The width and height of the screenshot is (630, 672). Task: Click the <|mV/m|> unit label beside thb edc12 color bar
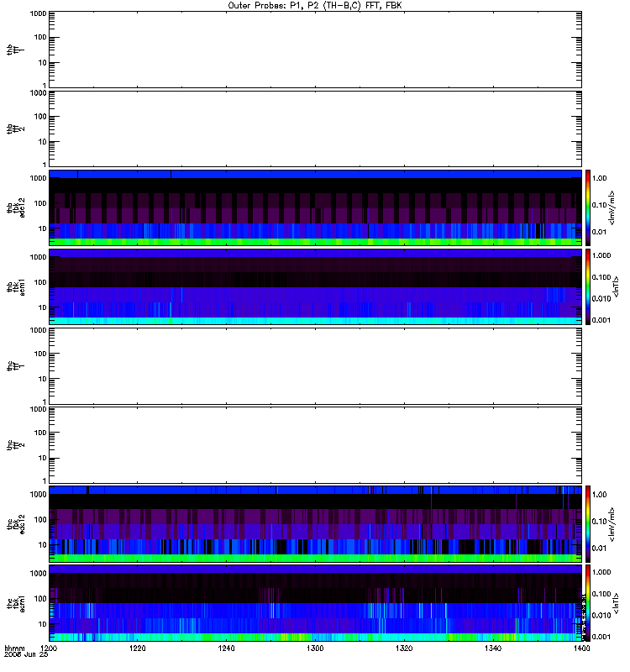[612, 207]
